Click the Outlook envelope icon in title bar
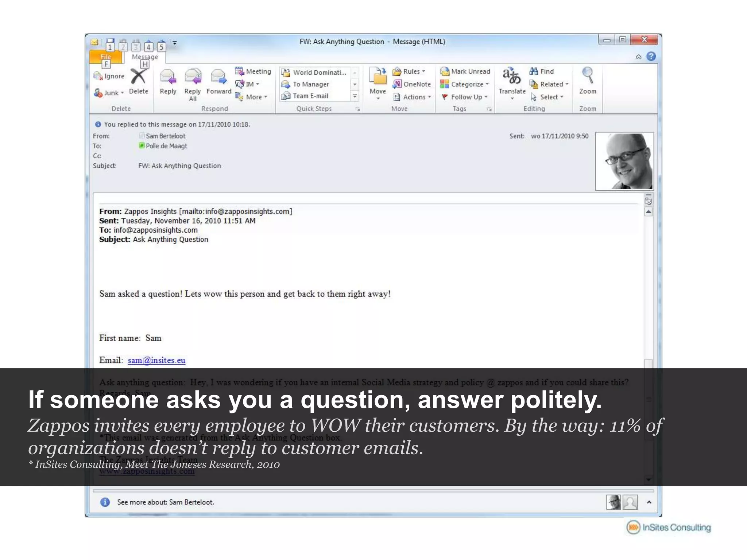Screen dimensions: 747x560 (94, 42)
